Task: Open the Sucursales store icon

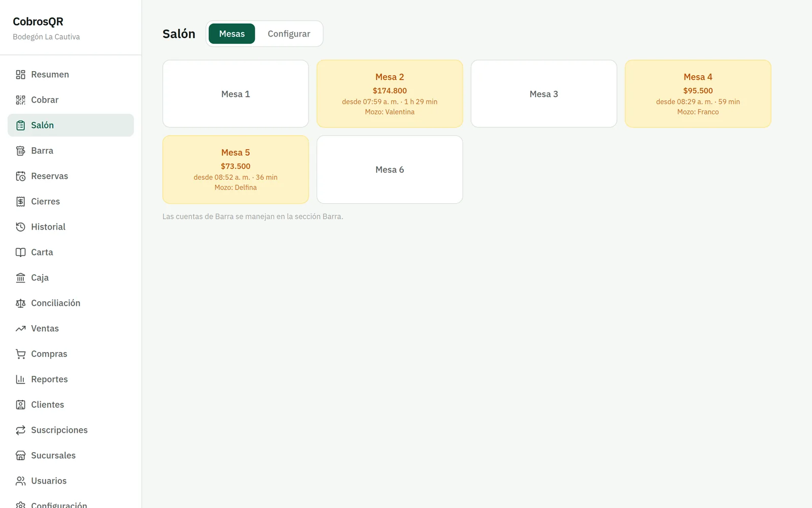Action: click(20, 456)
